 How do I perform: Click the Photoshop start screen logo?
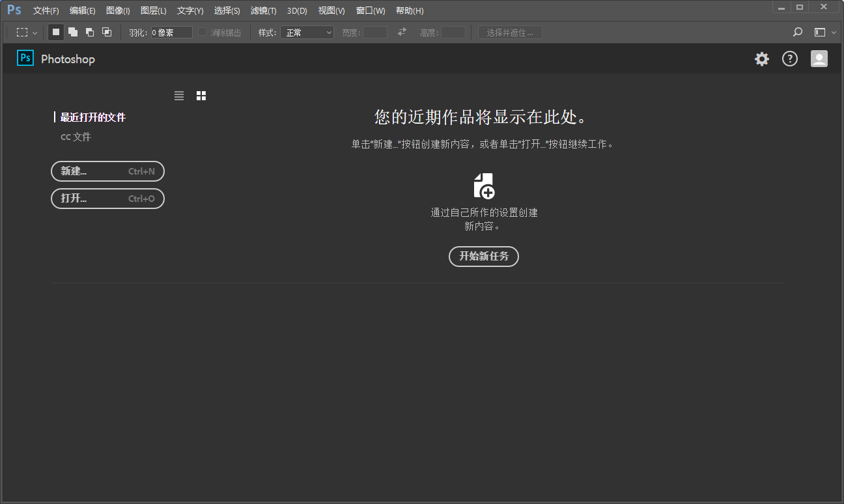tap(25, 59)
